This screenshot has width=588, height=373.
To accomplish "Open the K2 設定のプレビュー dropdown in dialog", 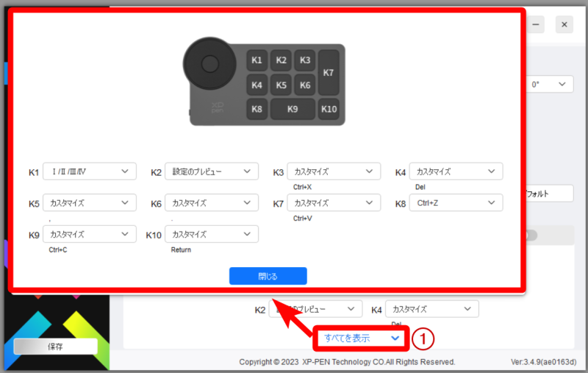I will 212,171.
